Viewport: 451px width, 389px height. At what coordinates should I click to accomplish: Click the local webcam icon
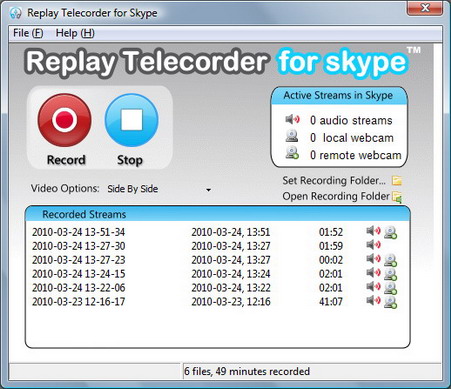292,136
